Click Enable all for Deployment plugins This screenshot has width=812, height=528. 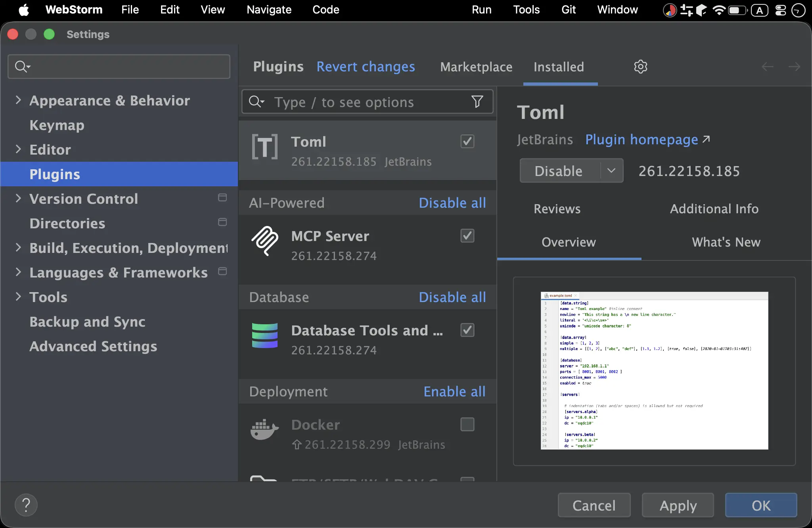pyautogui.click(x=455, y=392)
